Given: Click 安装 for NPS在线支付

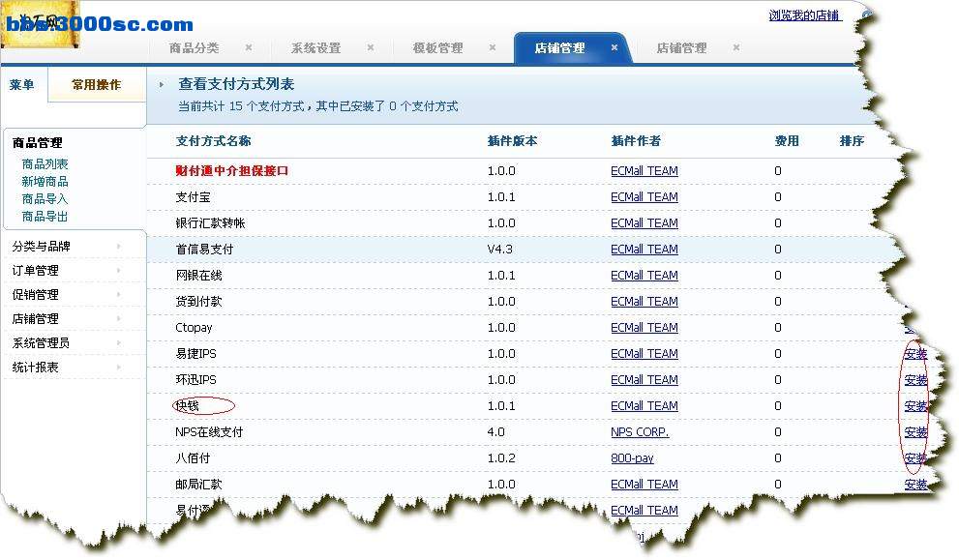Looking at the screenshot, I should (x=915, y=432).
